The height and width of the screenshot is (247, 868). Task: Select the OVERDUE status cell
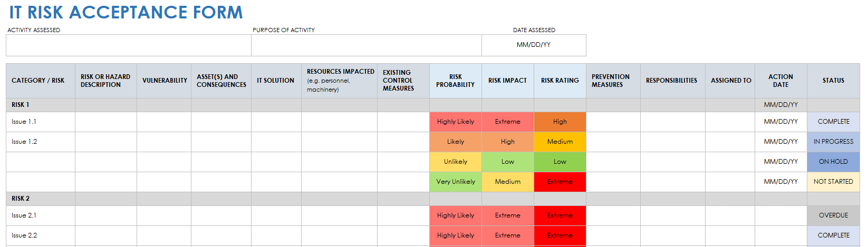833,215
